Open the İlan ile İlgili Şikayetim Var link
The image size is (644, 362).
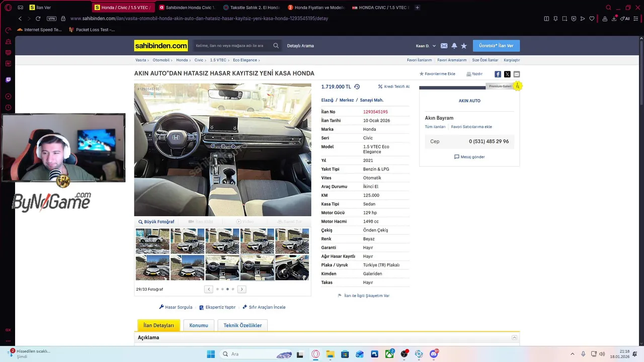[x=364, y=296]
